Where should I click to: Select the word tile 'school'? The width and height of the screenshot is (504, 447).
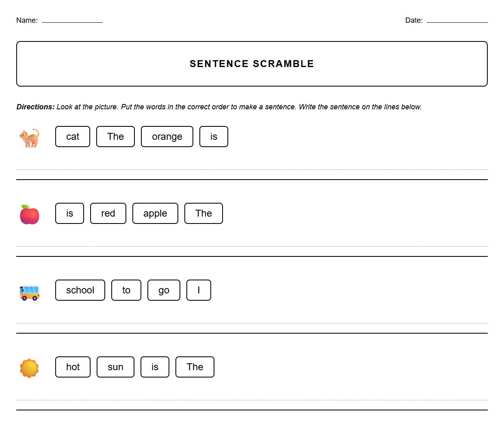80,290
